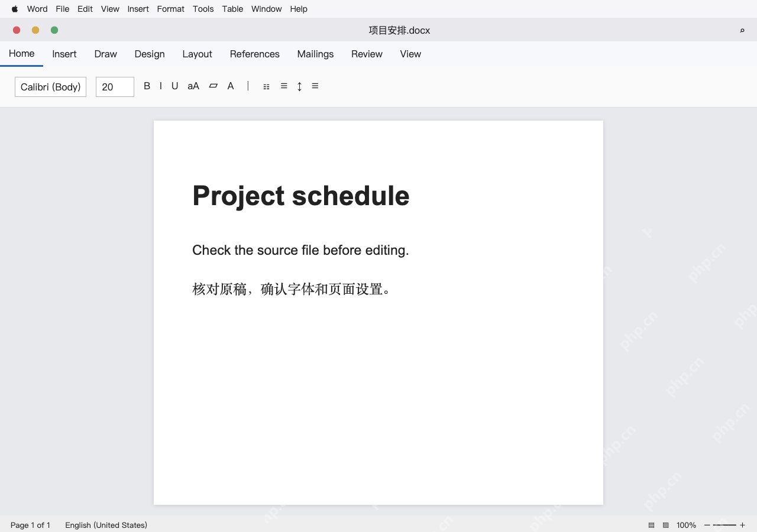
Task: Switch to the striped layout view icon
Action: point(651,525)
